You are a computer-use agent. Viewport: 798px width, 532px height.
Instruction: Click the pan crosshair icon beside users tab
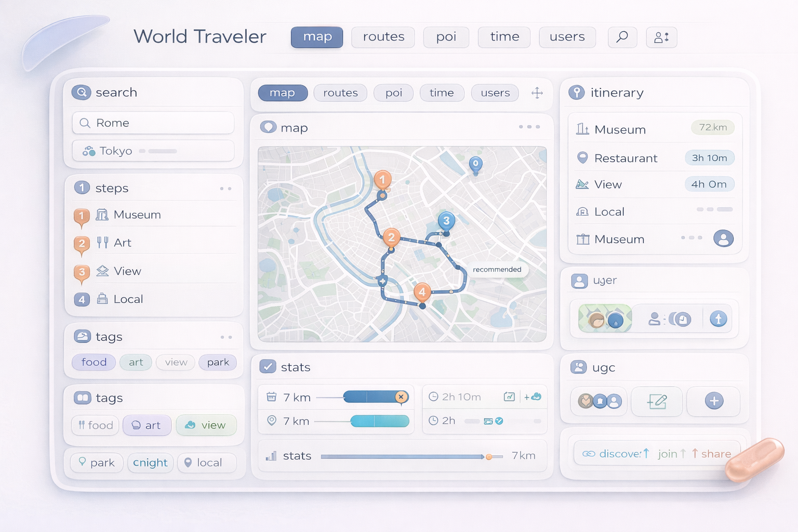537,93
